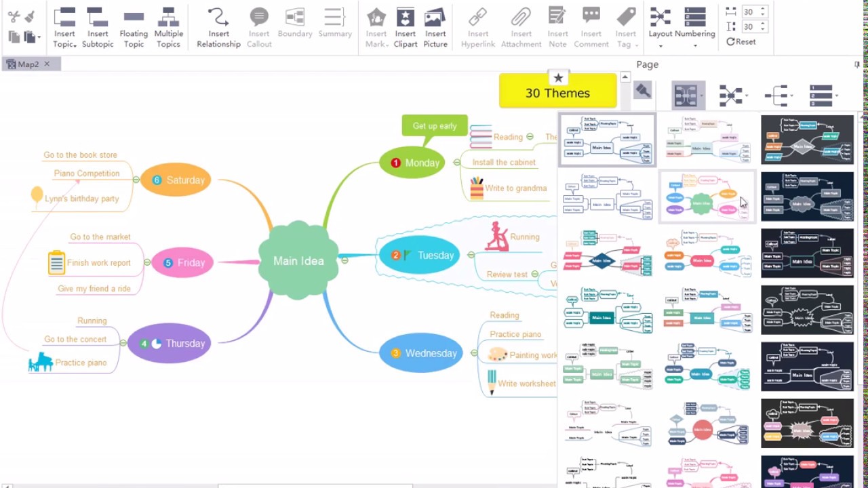
Task: Click the theme brush icon in the Page panel
Action: [x=642, y=90]
